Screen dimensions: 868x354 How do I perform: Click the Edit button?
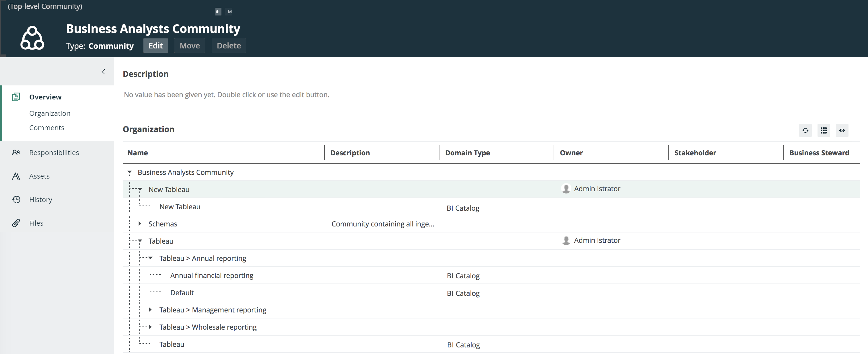tap(155, 46)
